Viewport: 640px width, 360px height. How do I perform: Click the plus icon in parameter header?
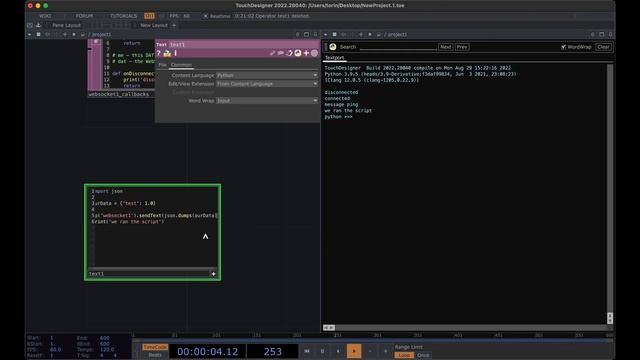[306, 53]
